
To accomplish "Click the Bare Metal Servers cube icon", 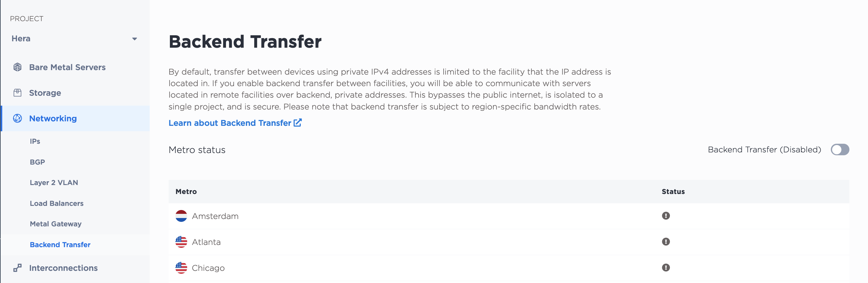I will (18, 67).
